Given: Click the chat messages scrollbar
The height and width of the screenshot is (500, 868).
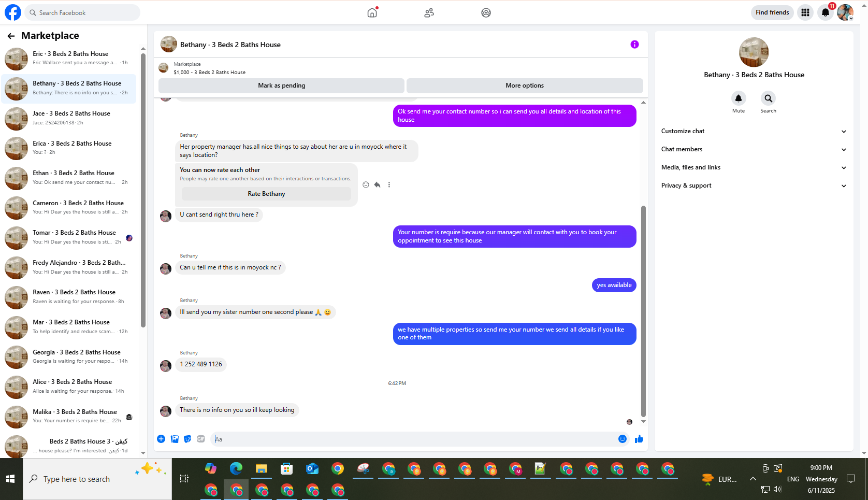Looking at the screenshot, I should pos(643,311).
